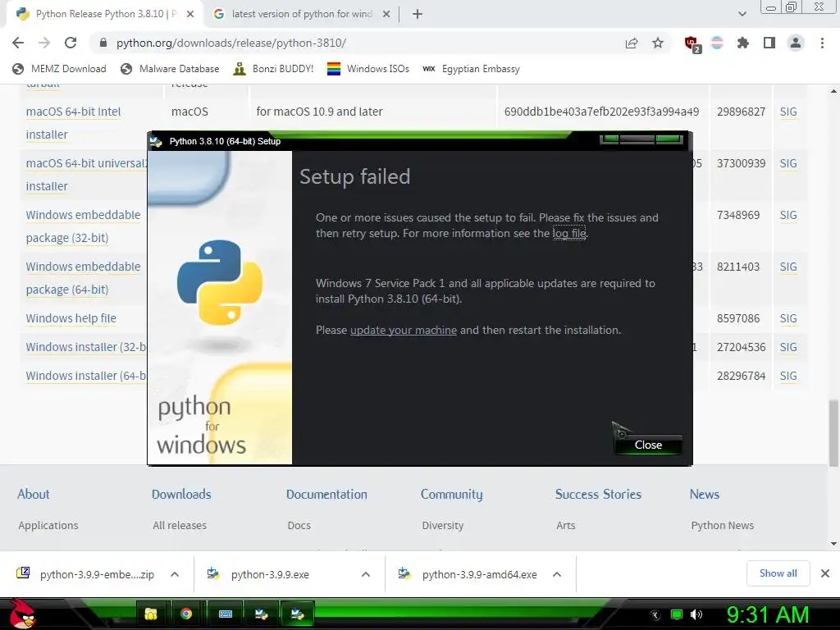Switch to latest version of python tab
Screen dimensions: 840x630
[x=302, y=14]
